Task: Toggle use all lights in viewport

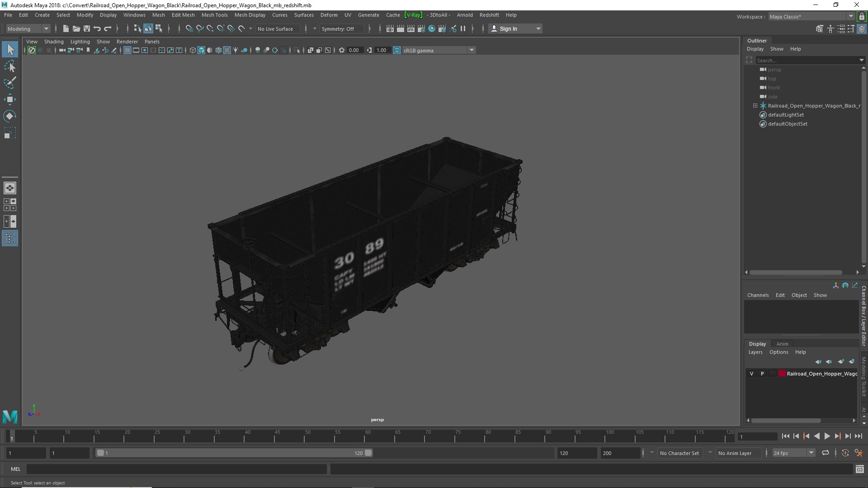Action: [x=236, y=50]
